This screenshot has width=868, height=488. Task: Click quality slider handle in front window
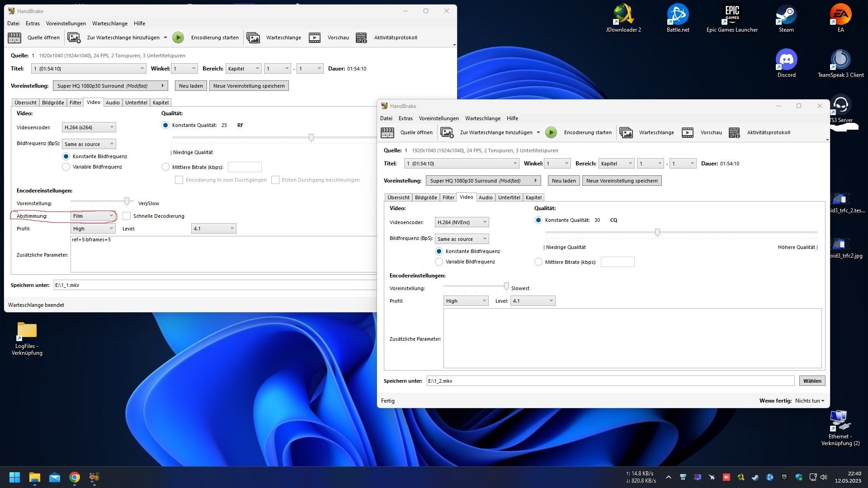coord(657,232)
